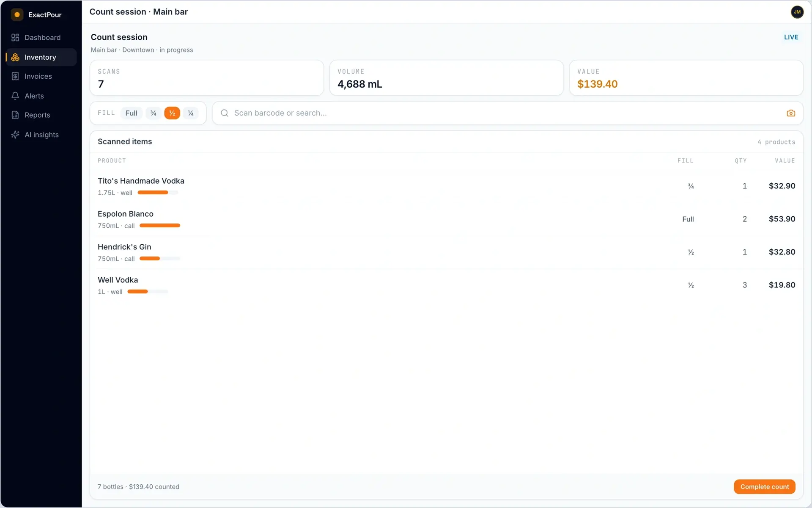The image size is (812, 508).
Task: Click Well Vodka quantity 3
Action: coord(744,285)
